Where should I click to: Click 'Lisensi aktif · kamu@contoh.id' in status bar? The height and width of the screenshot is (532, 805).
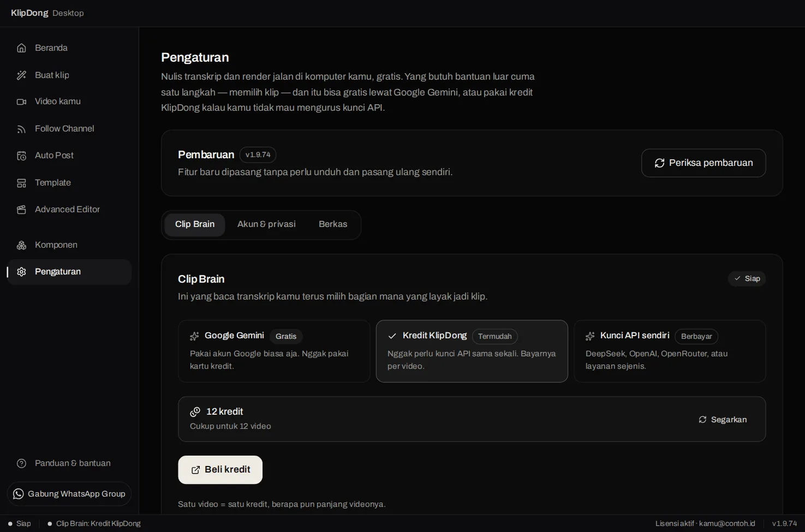coord(705,524)
